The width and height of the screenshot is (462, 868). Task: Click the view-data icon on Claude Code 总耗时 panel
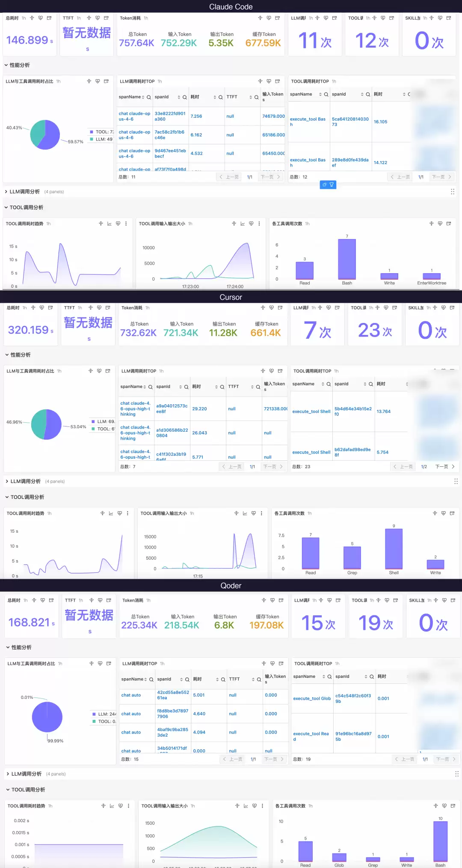click(x=49, y=18)
